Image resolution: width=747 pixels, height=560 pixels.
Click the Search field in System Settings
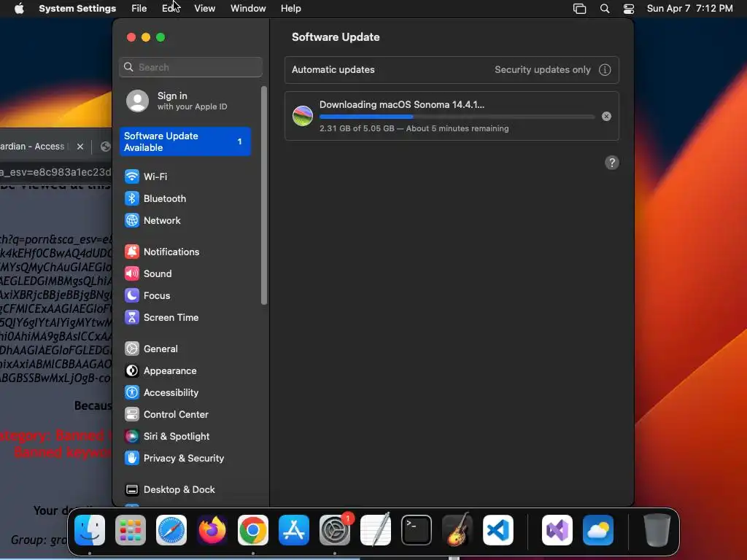190,67
